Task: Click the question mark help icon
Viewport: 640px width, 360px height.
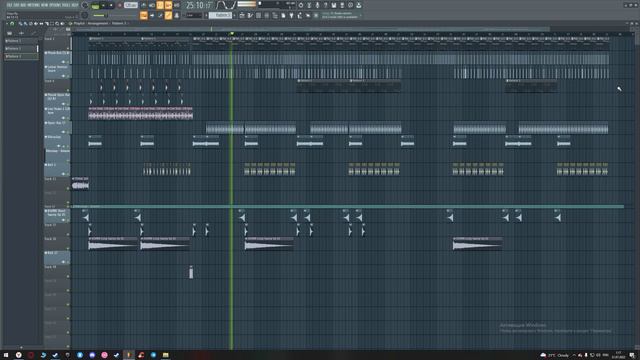Action: pos(326,5)
